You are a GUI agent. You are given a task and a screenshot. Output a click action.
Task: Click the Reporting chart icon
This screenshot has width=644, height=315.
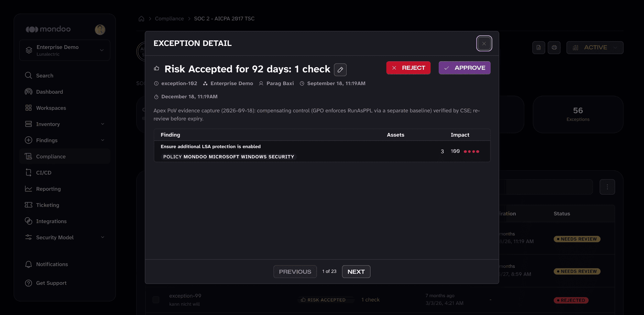28,189
